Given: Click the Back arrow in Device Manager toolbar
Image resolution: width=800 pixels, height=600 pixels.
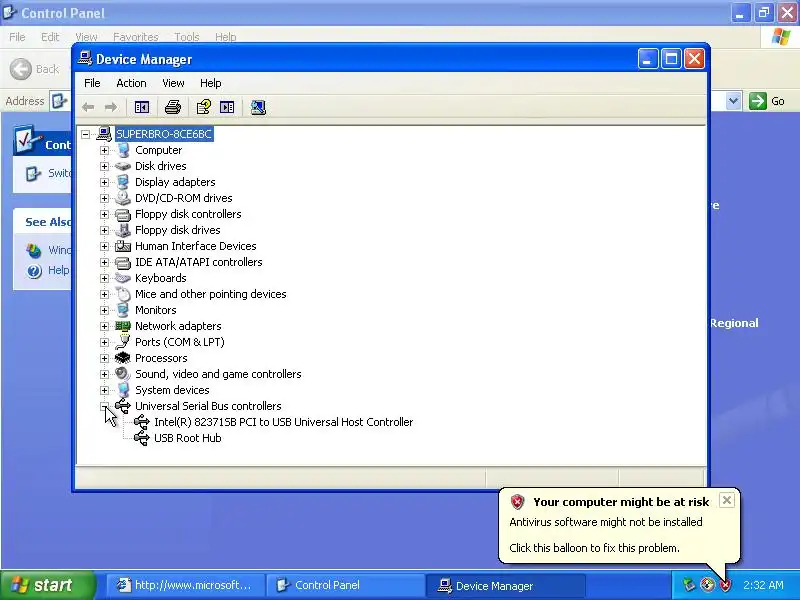Looking at the screenshot, I should pyautogui.click(x=88, y=107).
